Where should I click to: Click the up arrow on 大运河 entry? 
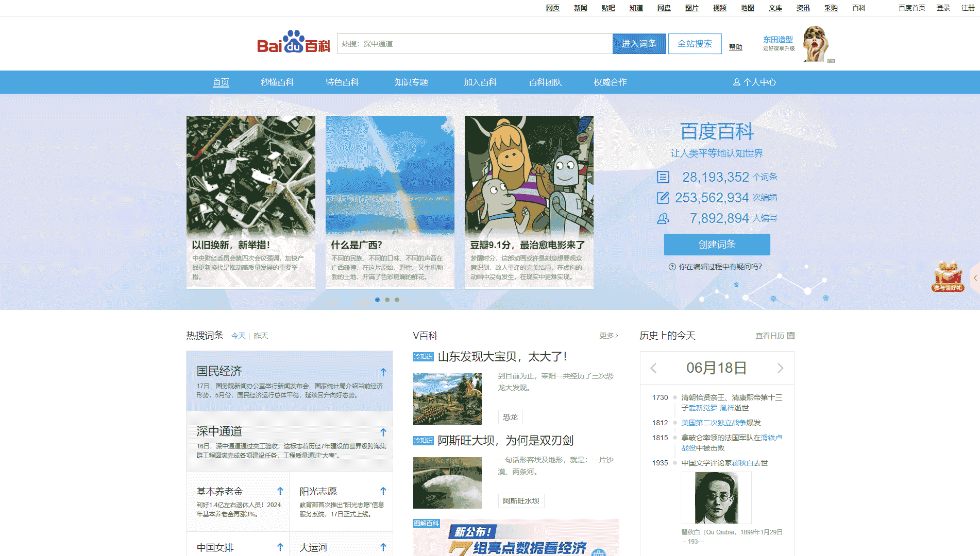(383, 547)
